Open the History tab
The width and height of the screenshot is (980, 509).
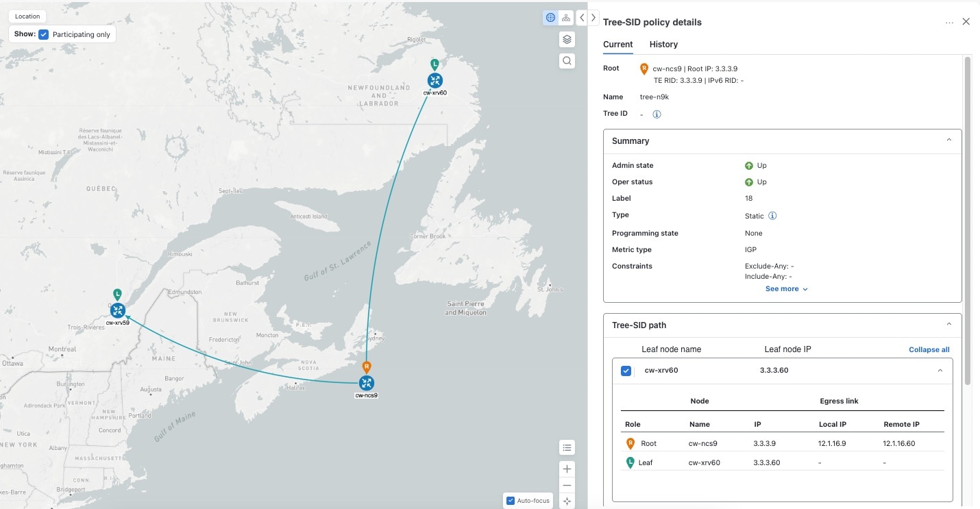tap(663, 45)
